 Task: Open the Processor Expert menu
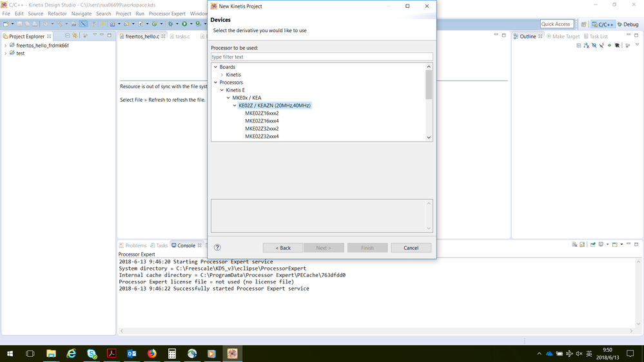[x=167, y=14]
